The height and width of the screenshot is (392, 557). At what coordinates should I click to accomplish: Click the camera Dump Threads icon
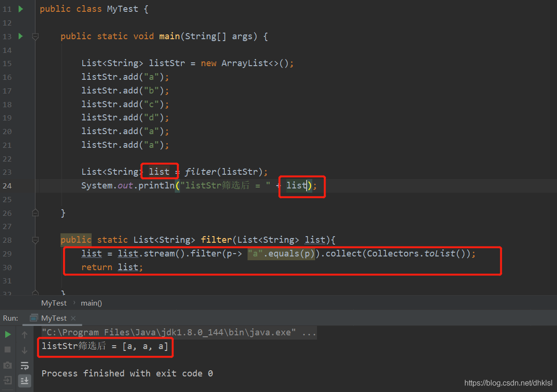8,365
